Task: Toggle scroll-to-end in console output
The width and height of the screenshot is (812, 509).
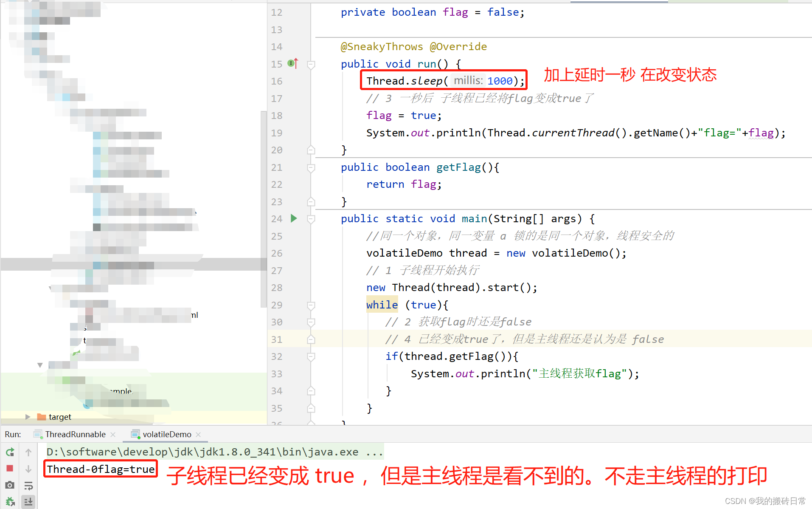Action: [x=28, y=501]
